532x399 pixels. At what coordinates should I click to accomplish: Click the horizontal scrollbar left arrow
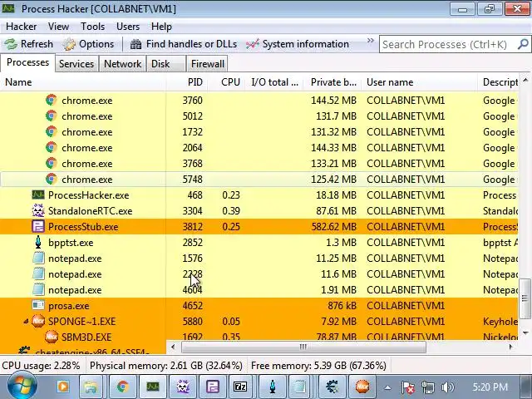(x=173, y=347)
